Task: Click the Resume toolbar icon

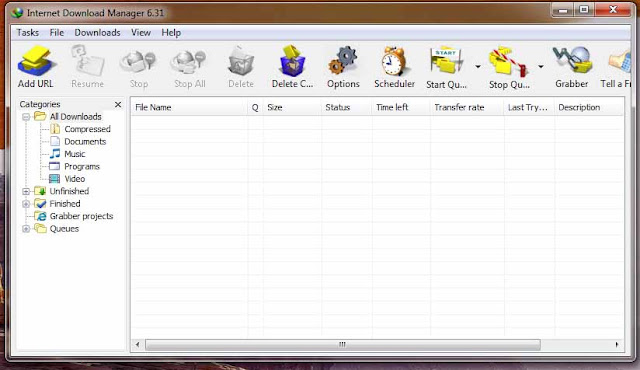Action: pos(87,61)
